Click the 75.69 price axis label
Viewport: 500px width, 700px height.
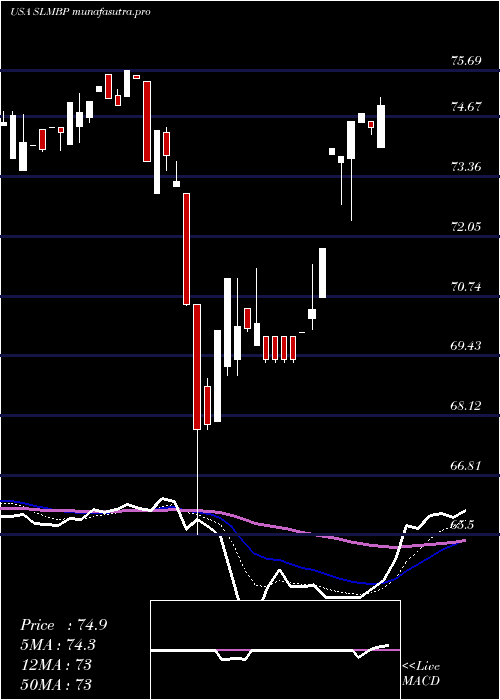tap(466, 60)
